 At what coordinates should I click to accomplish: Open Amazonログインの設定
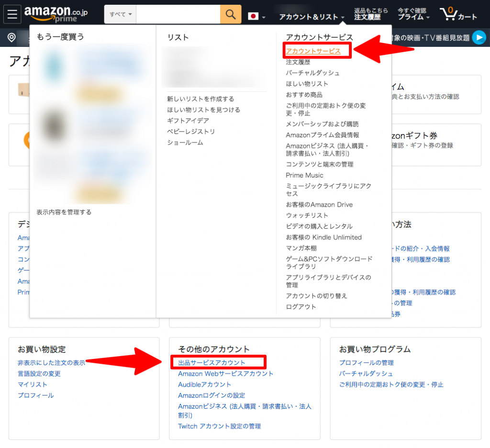212,395
